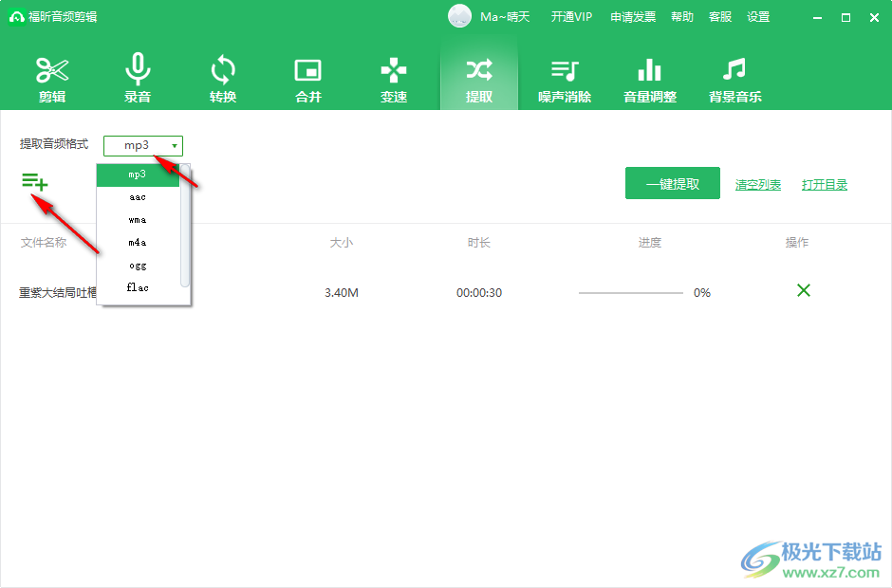Choose flac from the format list
Image resolution: width=892 pixels, height=588 pixels.
pyautogui.click(x=138, y=288)
